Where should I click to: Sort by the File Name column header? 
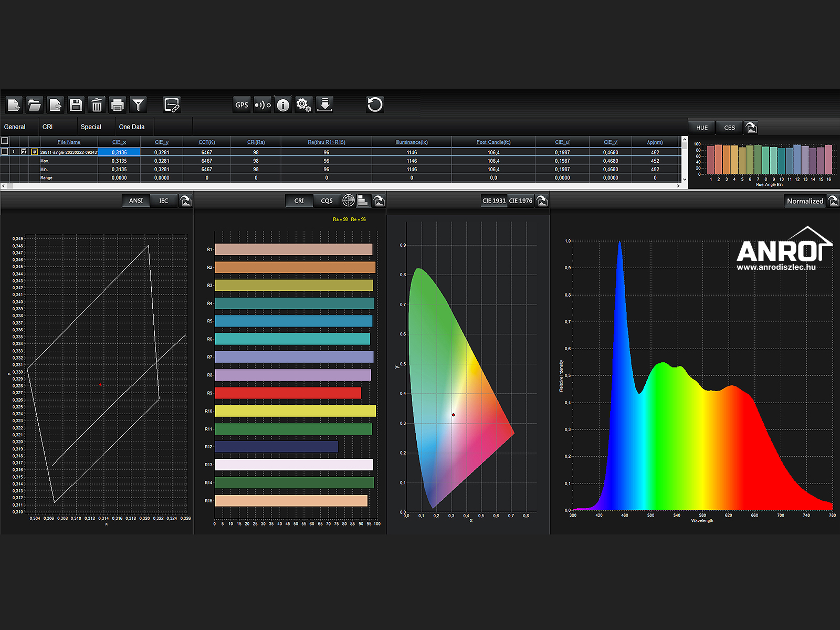[69, 142]
